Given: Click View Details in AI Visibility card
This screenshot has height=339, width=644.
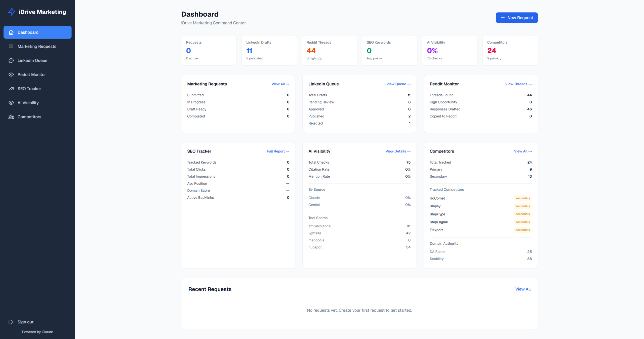Looking at the screenshot, I should pos(398,151).
